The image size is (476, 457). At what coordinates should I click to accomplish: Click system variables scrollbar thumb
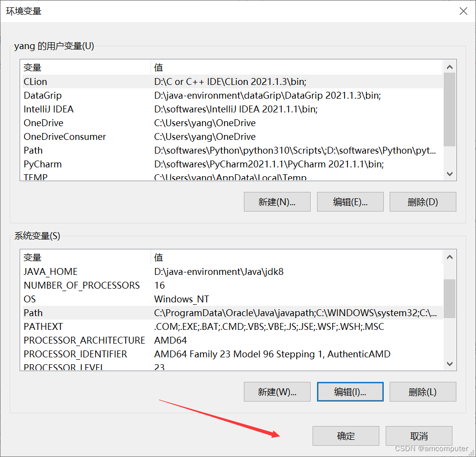click(x=450, y=298)
